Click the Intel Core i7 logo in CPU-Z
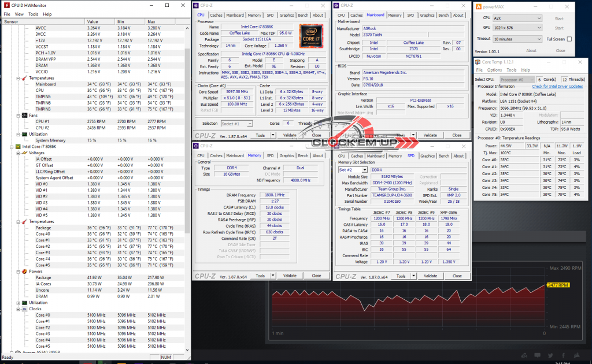 tap(311, 36)
